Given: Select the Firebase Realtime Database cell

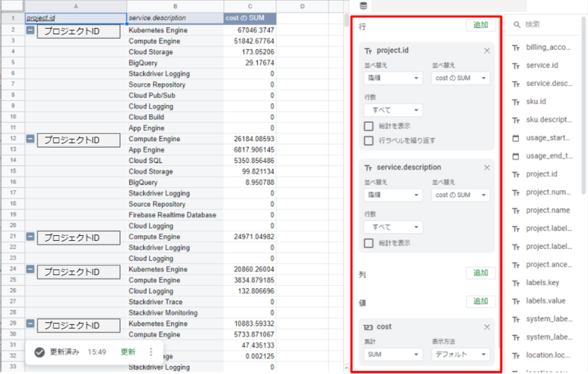Looking at the screenshot, I should (x=175, y=215).
